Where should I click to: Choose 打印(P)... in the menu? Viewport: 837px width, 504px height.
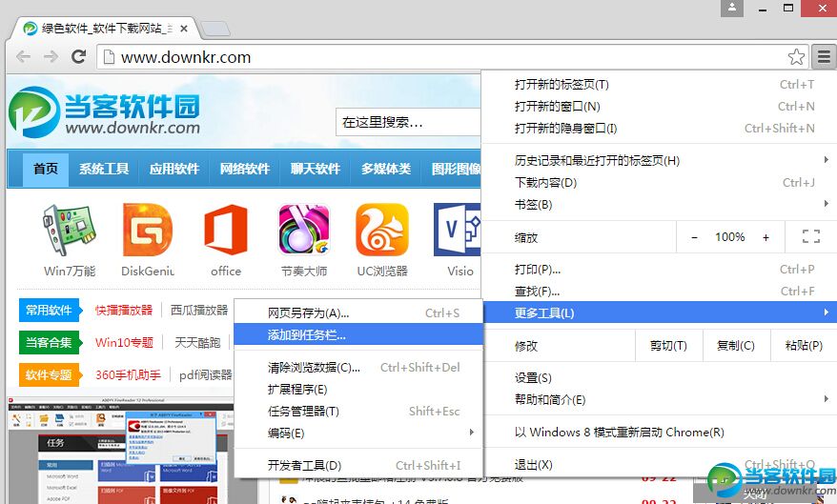click(659, 270)
